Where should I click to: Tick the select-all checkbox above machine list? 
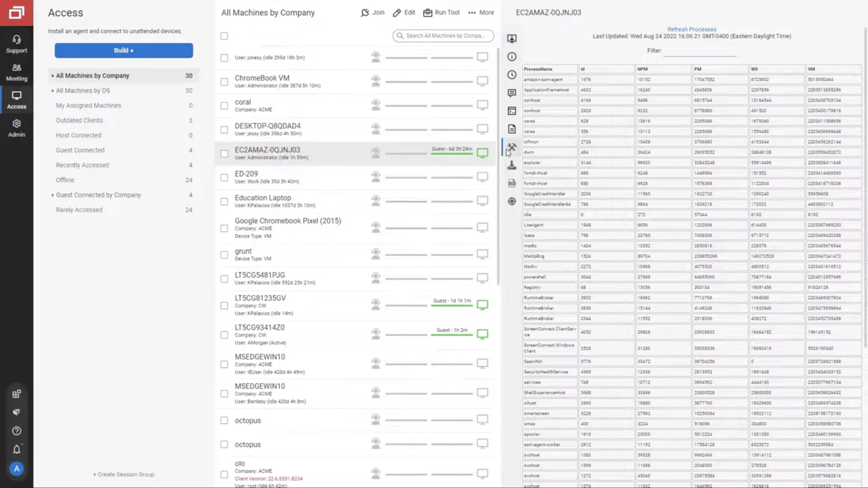coord(224,35)
